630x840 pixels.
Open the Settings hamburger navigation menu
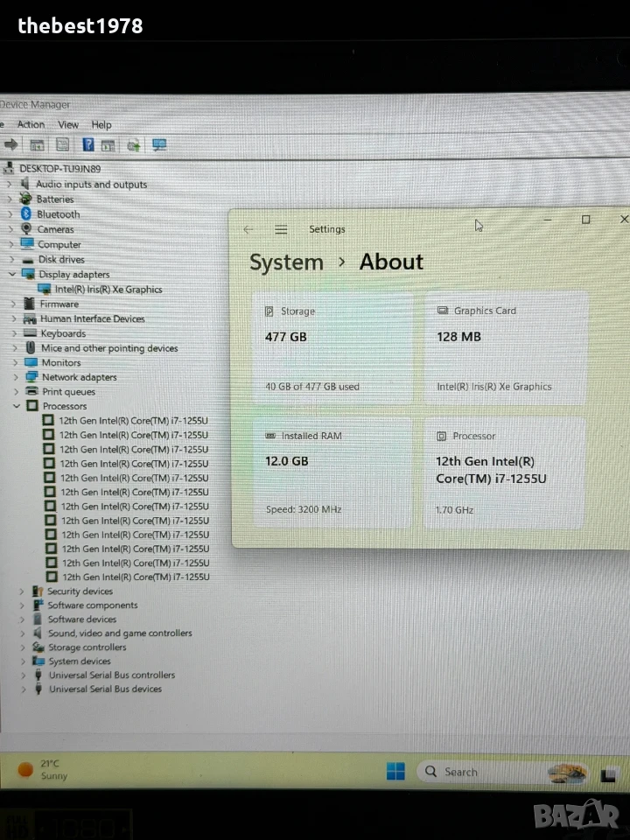pyautogui.click(x=281, y=230)
